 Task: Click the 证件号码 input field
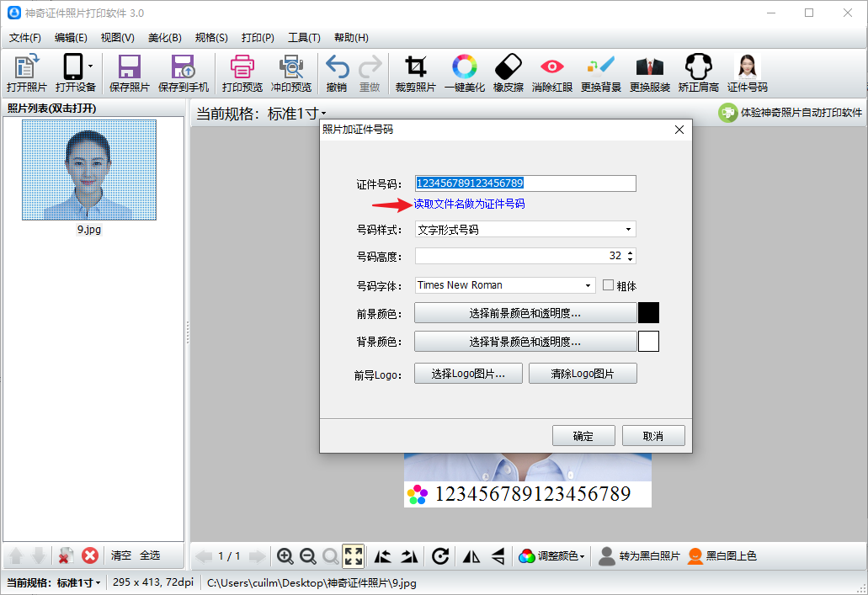525,183
